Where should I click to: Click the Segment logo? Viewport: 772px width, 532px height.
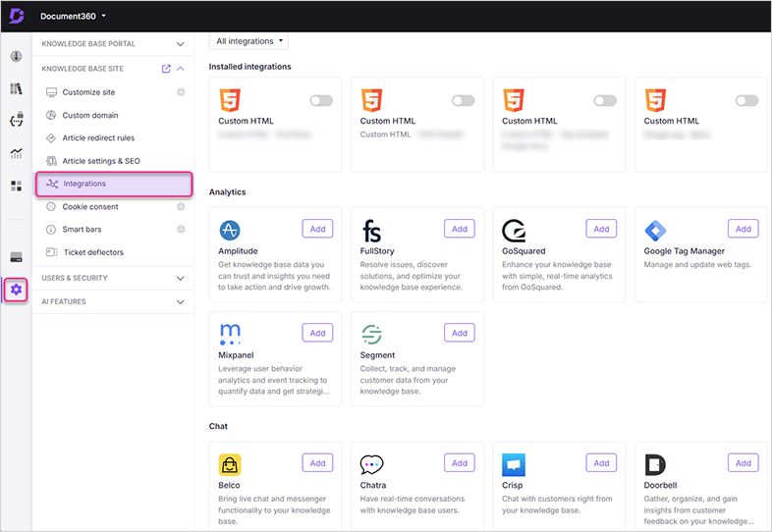coord(371,334)
